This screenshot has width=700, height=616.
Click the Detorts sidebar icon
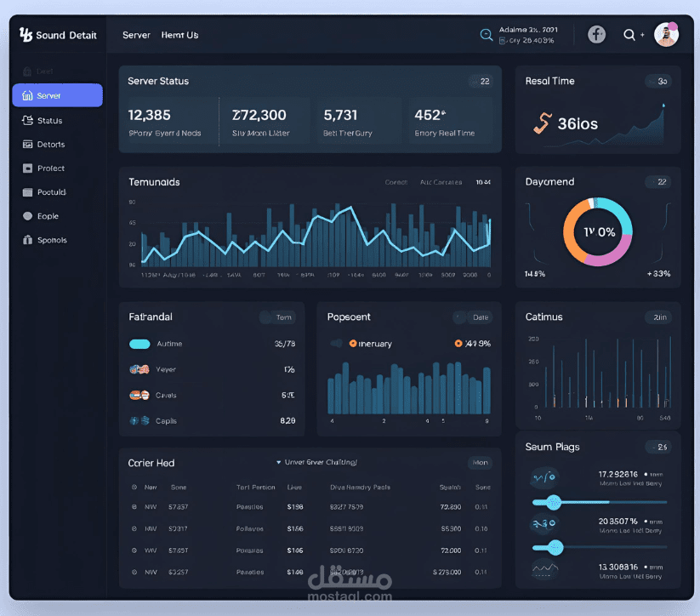pos(28,144)
